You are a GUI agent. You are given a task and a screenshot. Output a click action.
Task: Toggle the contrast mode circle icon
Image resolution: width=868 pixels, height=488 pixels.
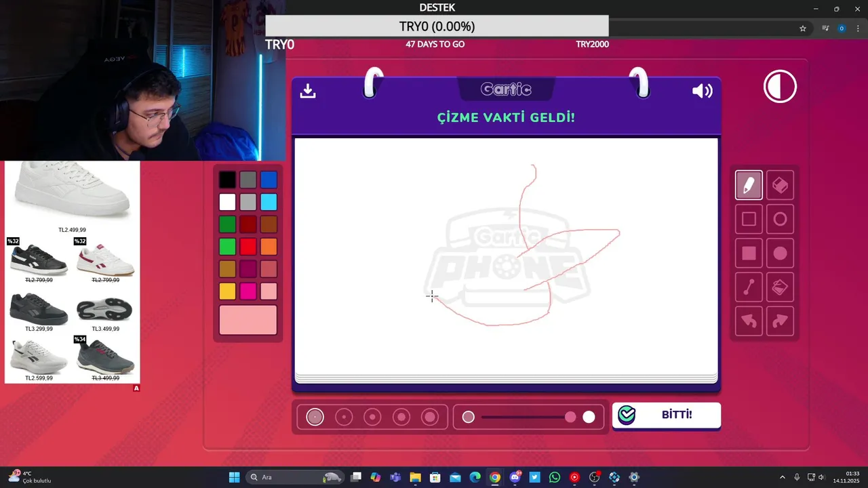pos(780,87)
